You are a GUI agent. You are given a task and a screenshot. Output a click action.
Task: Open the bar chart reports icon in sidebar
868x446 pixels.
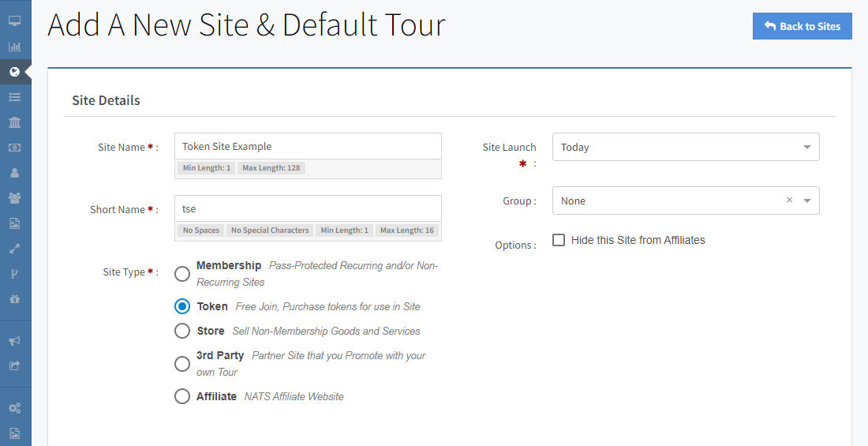[x=14, y=47]
